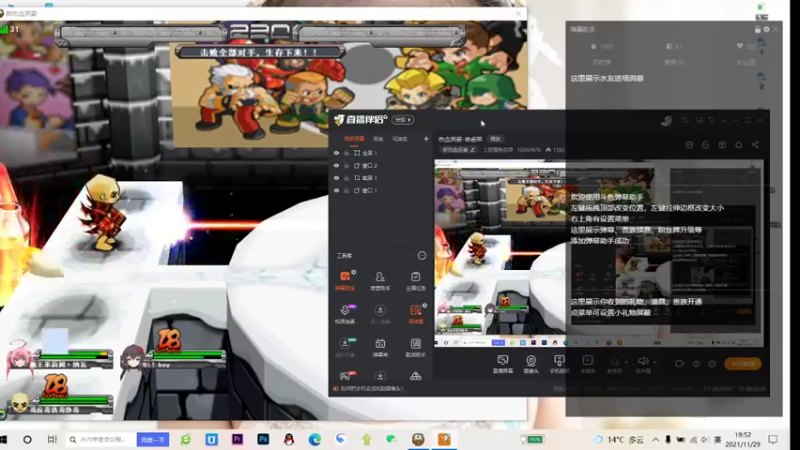Open the user avatar in companion title bar
Image resolution: width=800 pixels, height=450 pixels.
(666, 121)
